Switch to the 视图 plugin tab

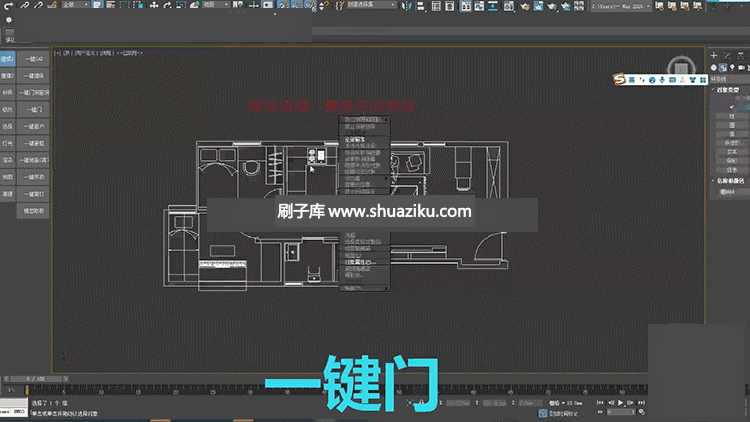click(x=7, y=177)
